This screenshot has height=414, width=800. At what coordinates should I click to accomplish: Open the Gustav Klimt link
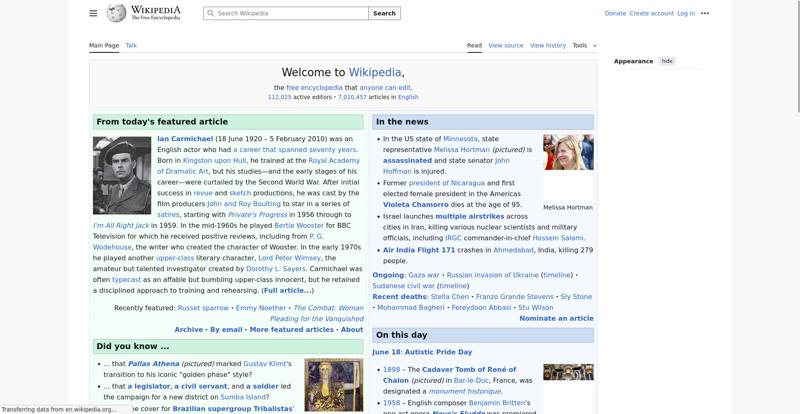click(x=267, y=364)
